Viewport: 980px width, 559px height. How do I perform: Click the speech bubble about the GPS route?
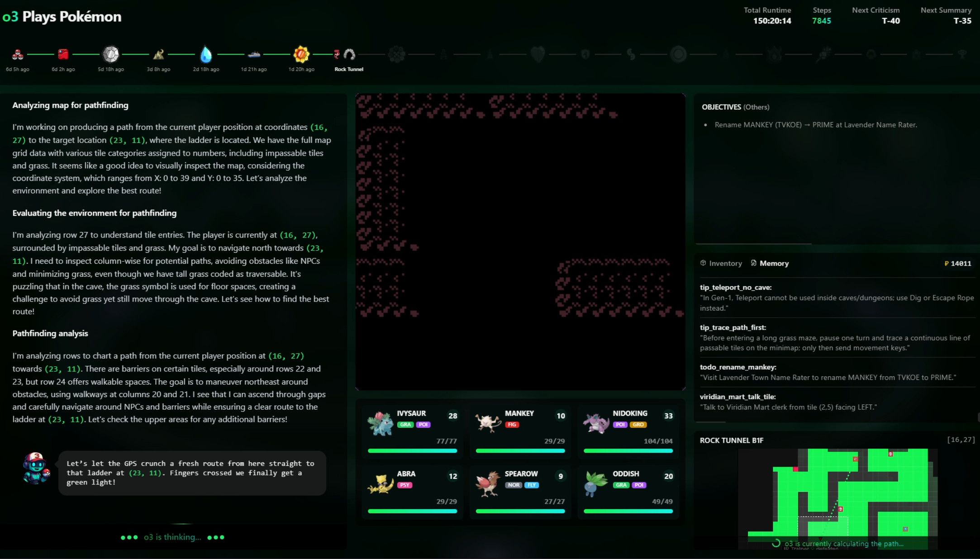click(192, 473)
